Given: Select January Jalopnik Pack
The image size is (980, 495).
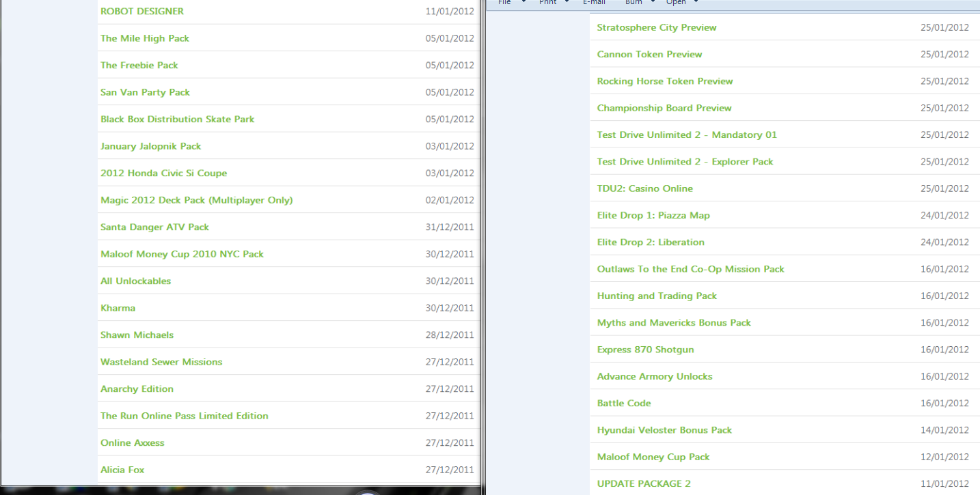Looking at the screenshot, I should tap(151, 146).
